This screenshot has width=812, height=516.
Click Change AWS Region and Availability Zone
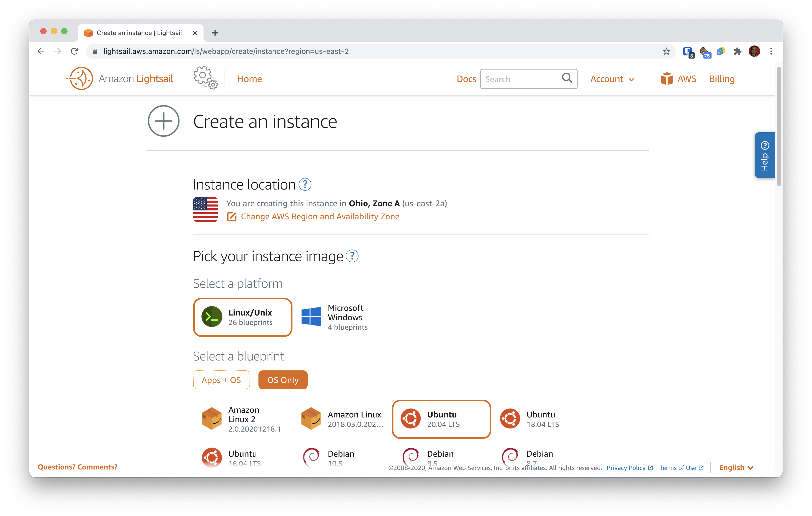point(320,217)
